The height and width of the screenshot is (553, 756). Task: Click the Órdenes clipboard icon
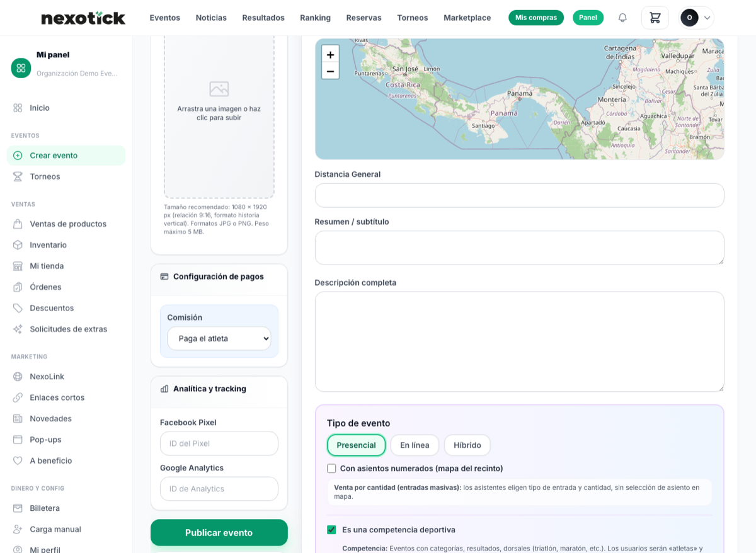pyautogui.click(x=18, y=287)
